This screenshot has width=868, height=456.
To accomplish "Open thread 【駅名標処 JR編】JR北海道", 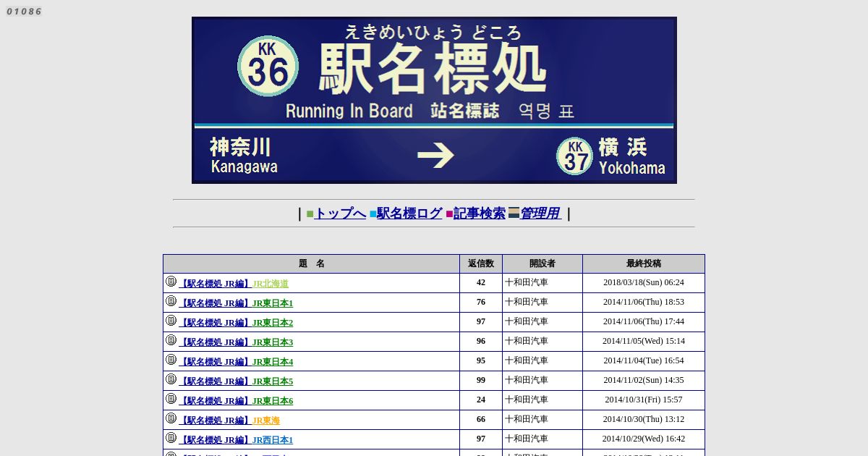I will click(234, 284).
